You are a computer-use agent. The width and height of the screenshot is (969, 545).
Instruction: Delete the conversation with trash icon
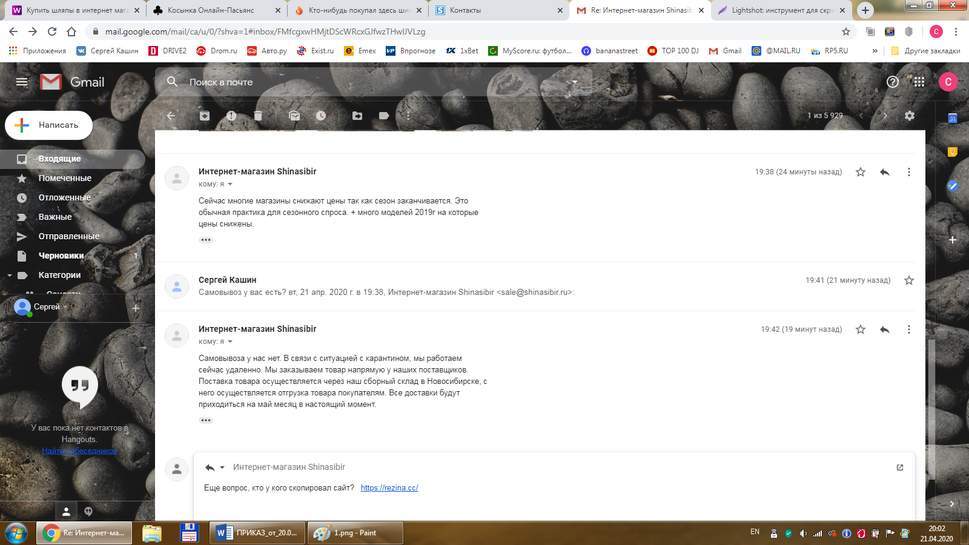pyautogui.click(x=258, y=116)
